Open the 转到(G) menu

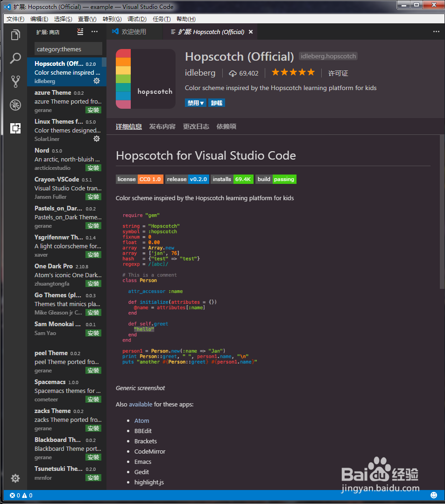[112, 19]
